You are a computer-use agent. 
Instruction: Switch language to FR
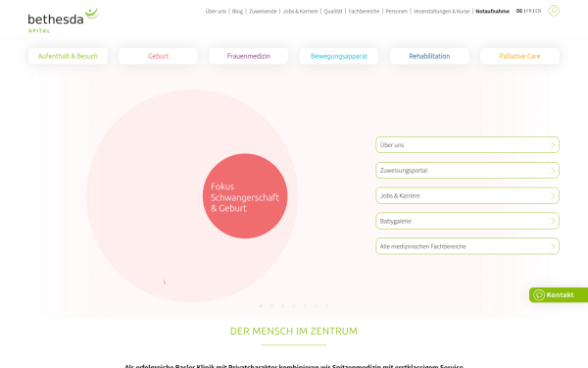(x=529, y=11)
